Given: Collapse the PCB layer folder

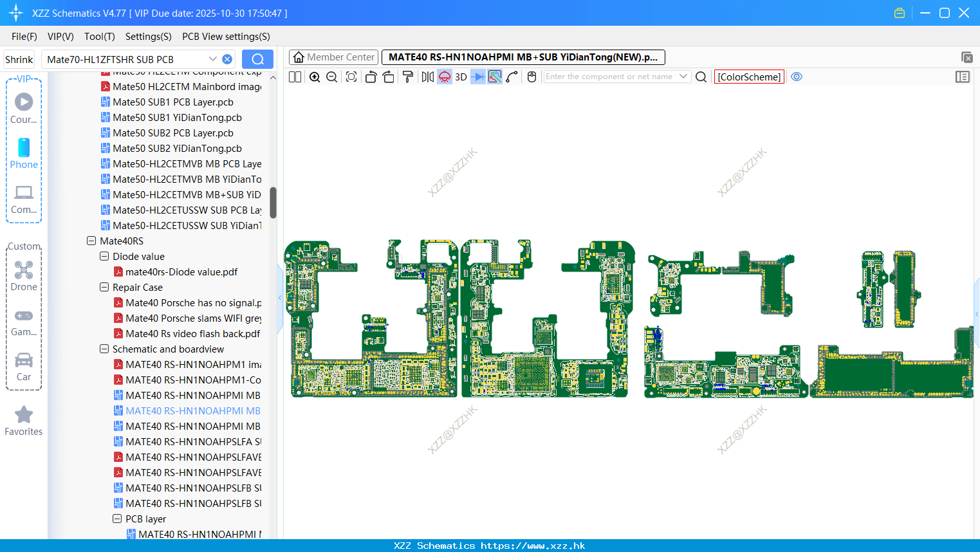Looking at the screenshot, I should point(117,519).
